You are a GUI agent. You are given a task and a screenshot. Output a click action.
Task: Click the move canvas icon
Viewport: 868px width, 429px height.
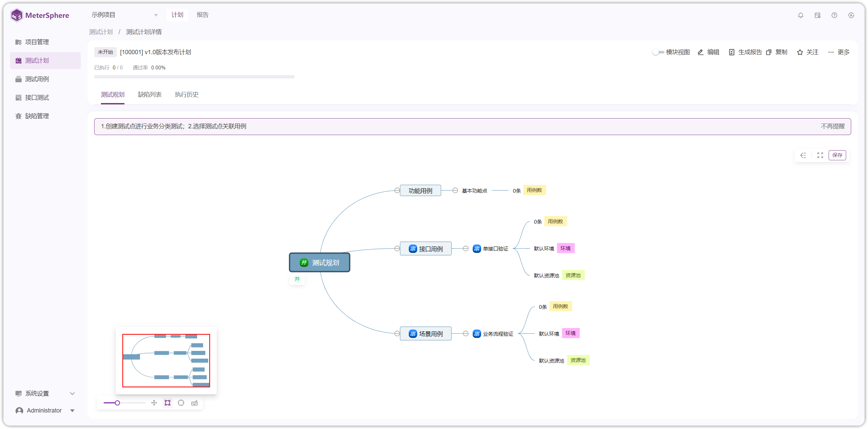click(154, 403)
